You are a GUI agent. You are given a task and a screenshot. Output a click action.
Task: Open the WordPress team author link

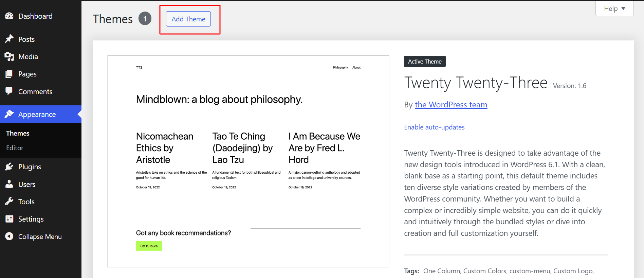tap(451, 105)
